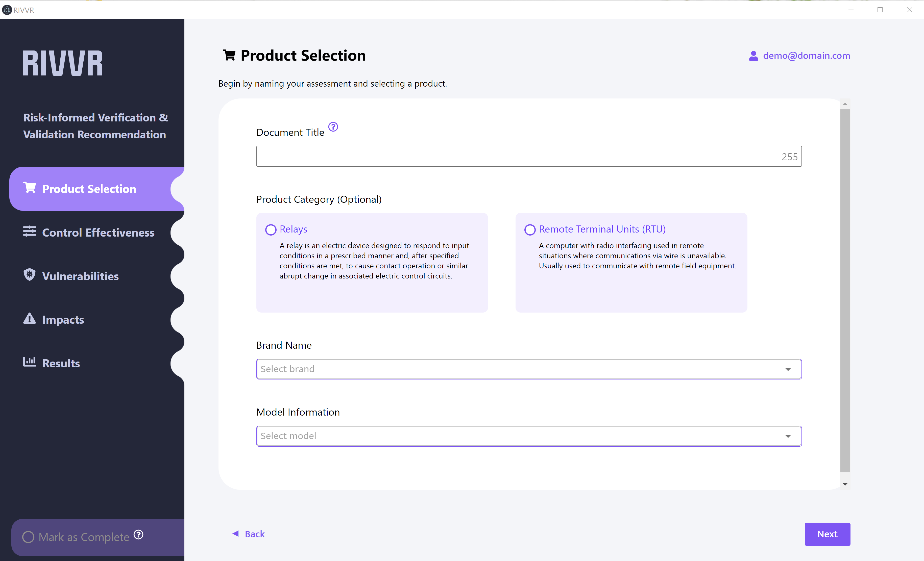
Task: Close the RIVVR window
Action: (x=909, y=10)
